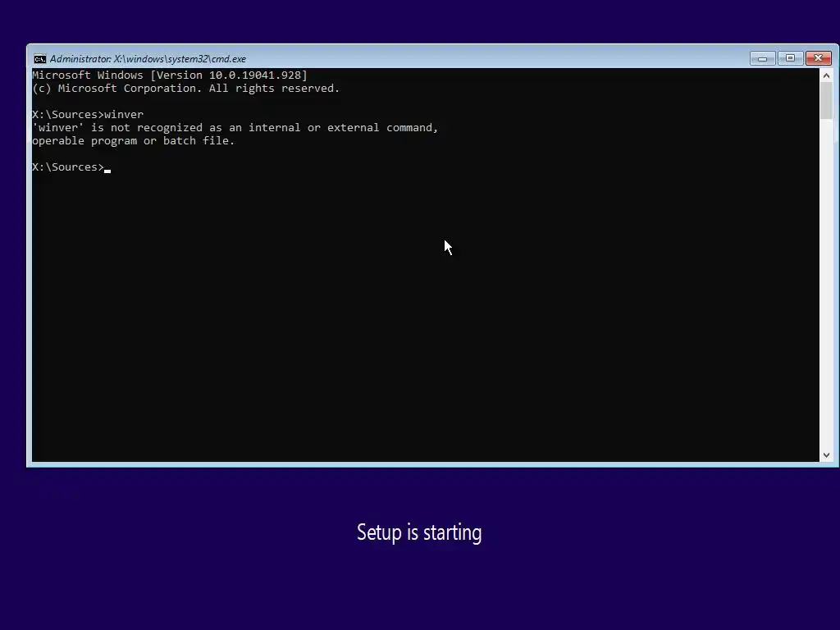The width and height of the screenshot is (840, 630).
Task: Click the 'X:\Sources>winver' command line
Action: click(x=88, y=115)
